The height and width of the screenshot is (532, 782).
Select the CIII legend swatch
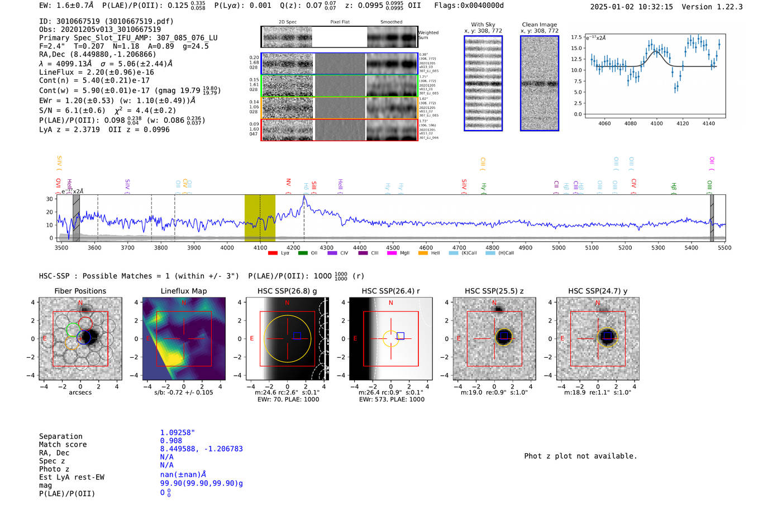363,253
